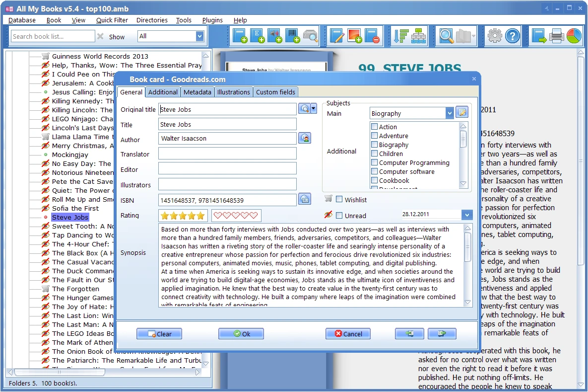Select Mockingjay in the book list

[x=70, y=155]
